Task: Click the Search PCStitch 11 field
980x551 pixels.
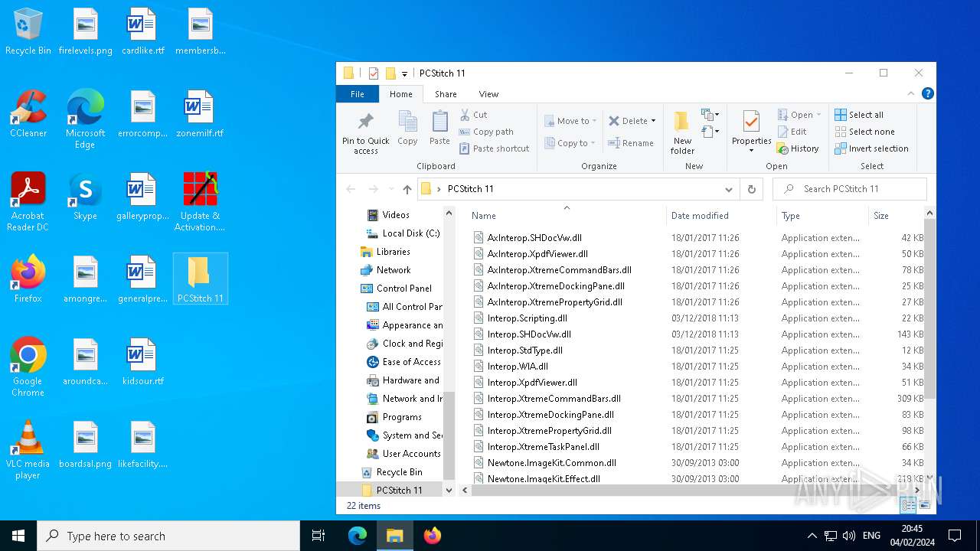Action: pos(849,189)
